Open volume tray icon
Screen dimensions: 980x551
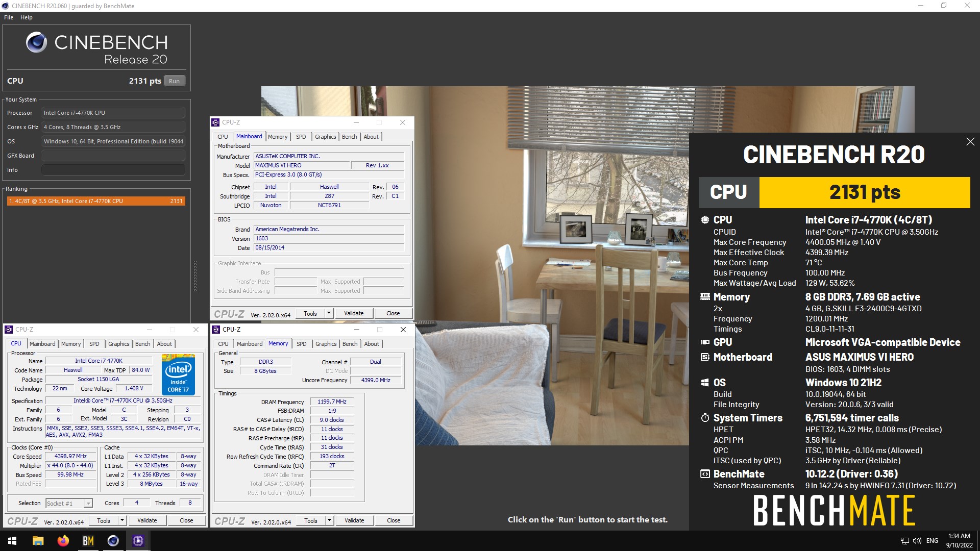point(917,541)
